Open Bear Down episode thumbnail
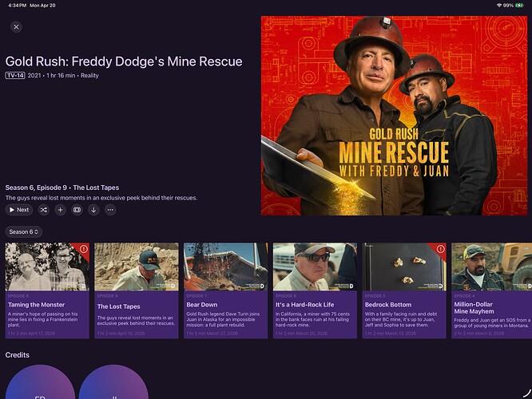Image resolution: width=532 pixels, height=399 pixels. (225, 267)
